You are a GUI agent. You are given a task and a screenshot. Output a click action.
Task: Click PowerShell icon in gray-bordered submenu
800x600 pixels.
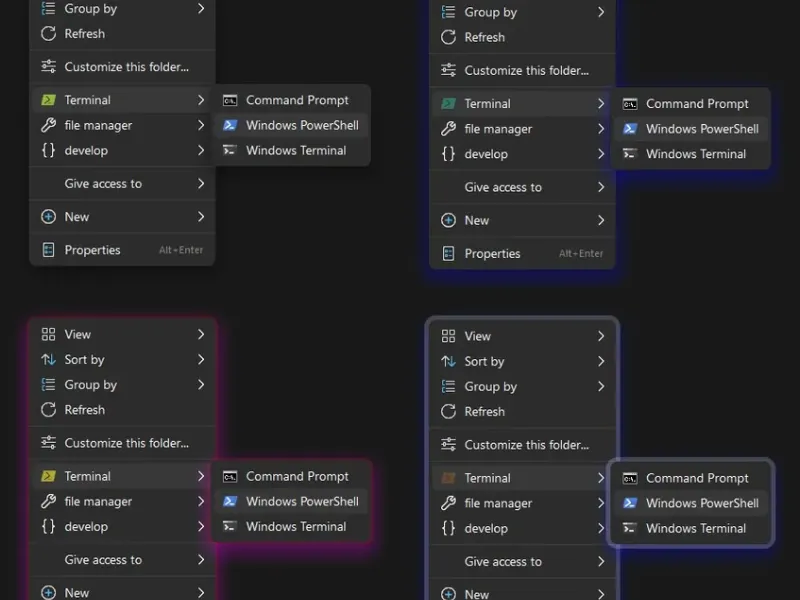point(630,503)
